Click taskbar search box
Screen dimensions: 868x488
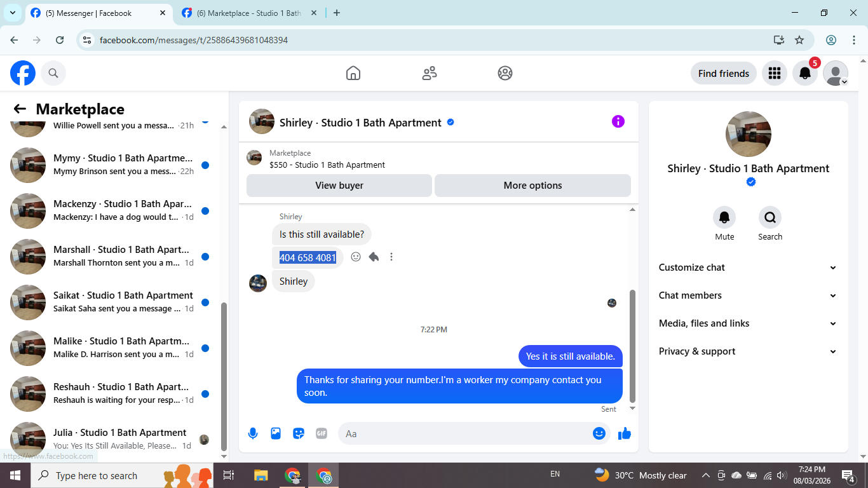[121, 475]
